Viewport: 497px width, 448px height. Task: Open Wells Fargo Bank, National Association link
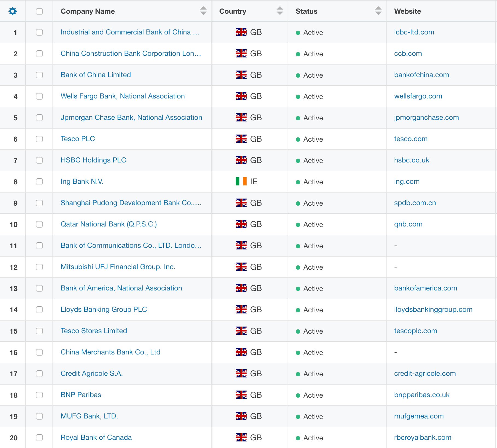tap(123, 96)
